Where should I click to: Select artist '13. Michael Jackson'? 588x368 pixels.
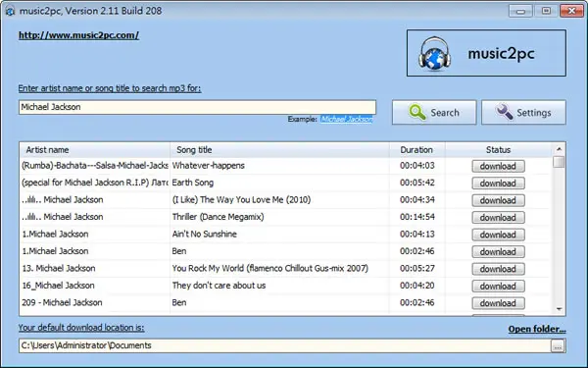(x=59, y=269)
